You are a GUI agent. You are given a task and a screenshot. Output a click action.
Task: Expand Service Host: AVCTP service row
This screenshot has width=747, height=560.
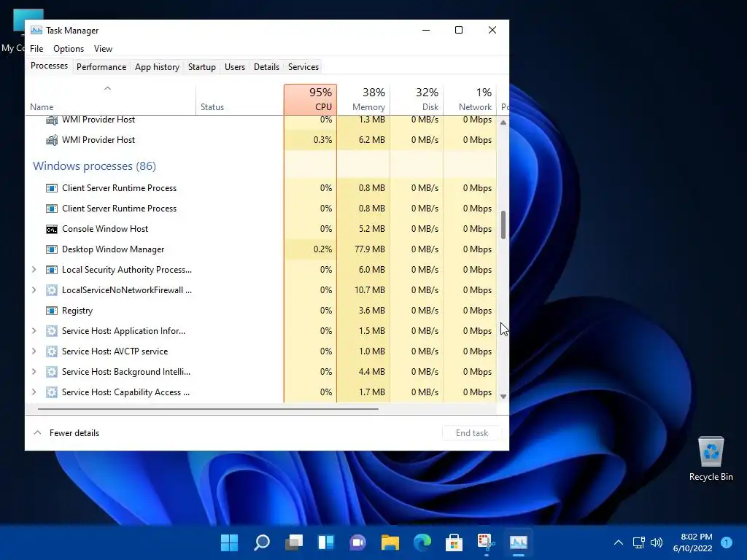(x=34, y=351)
